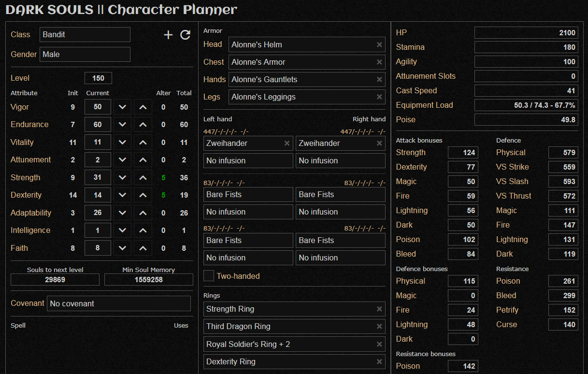The image size is (588, 374).
Task: Open right hand Zweihander weapon selector
Action: coord(341,143)
